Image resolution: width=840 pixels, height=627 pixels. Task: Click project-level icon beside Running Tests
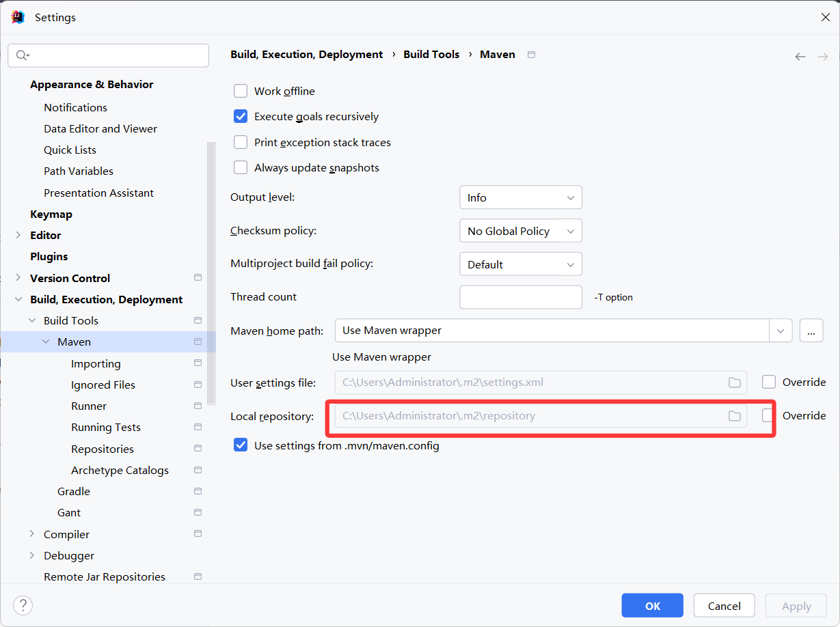pyautogui.click(x=198, y=427)
